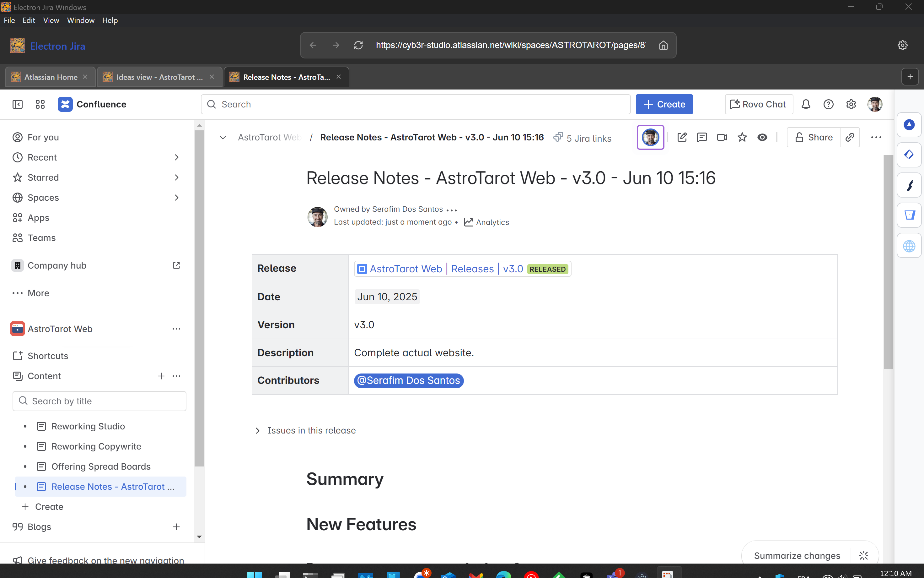Collapse the Confluence sidebar toggle icon
The image size is (924, 578).
pyautogui.click(x=18, y=104)
